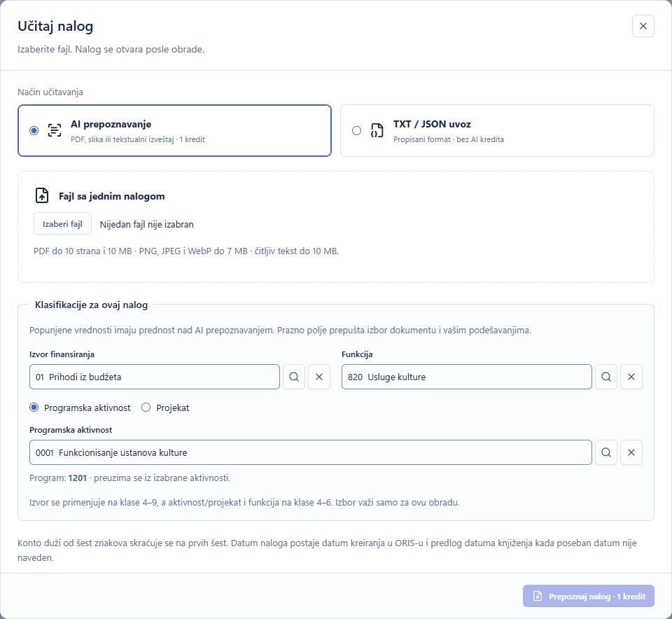Switch to Projekat radio button

146,408
